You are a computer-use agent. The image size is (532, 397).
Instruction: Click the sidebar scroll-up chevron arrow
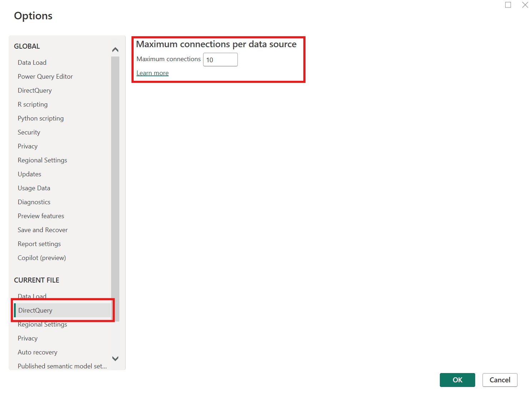[x=115, y=50]
